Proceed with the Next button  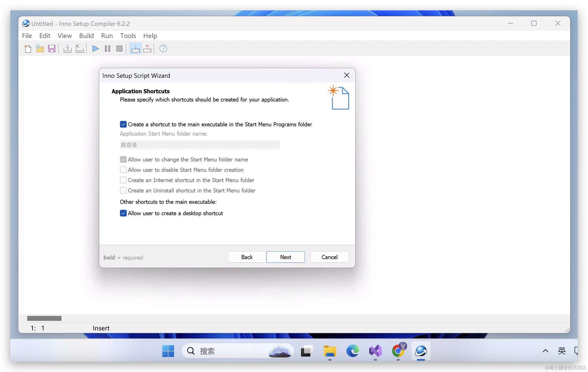(x=285, y=257)
